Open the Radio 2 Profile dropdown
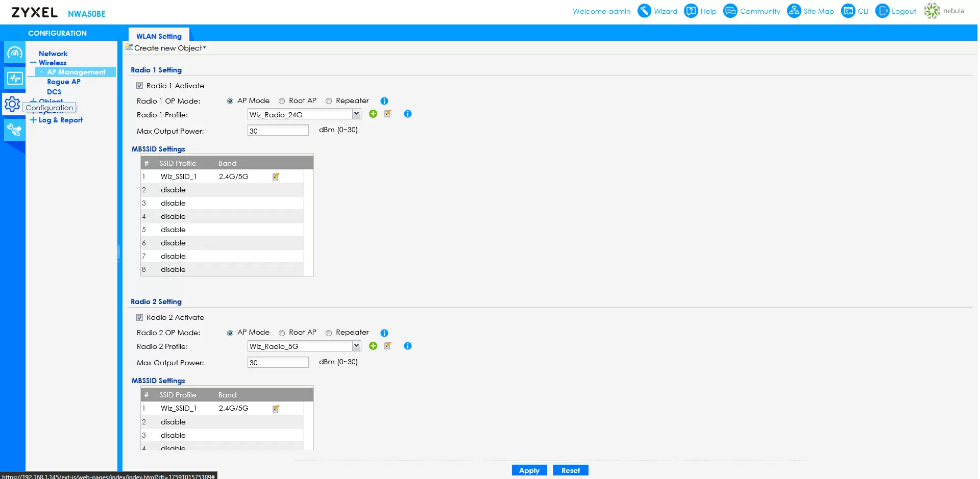980x479 pixels. coord(356,346)
